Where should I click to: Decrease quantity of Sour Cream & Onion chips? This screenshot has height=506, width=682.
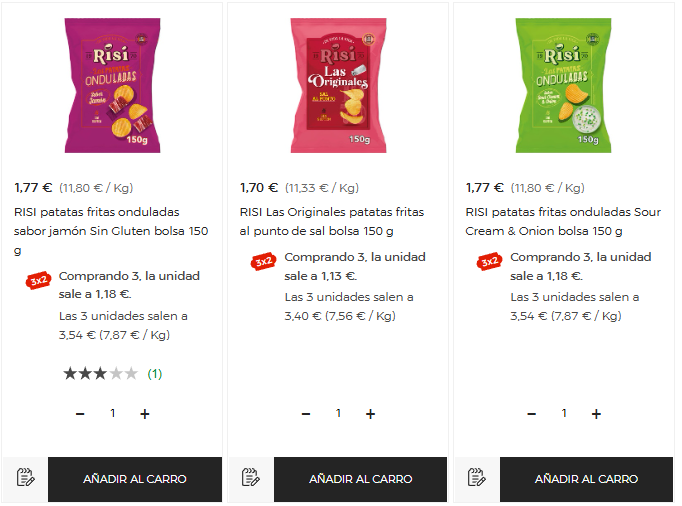point(532,414)
